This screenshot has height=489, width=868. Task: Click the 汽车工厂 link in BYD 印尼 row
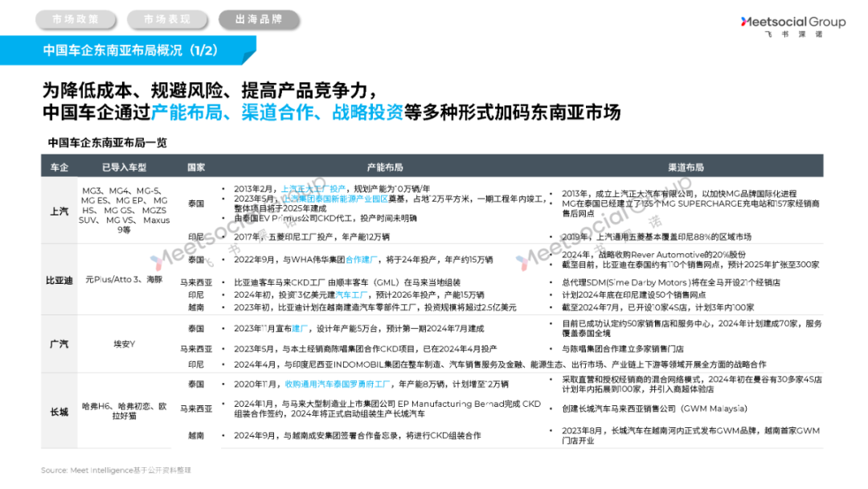pyautogui.click(x=351, y=295)
